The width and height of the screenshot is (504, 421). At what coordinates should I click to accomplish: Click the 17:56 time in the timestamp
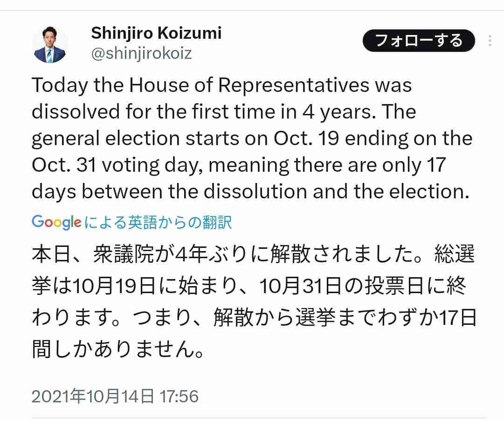pos(179,396)
